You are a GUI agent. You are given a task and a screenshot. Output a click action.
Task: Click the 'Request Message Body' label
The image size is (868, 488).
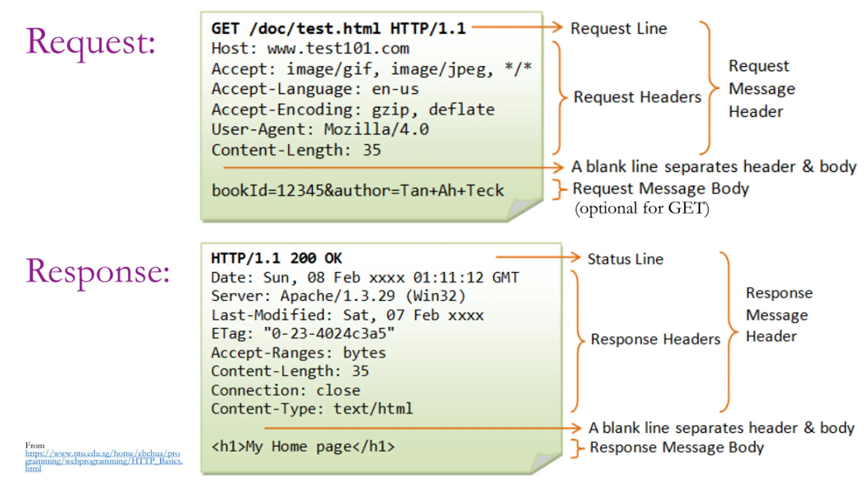coord(660,189)
